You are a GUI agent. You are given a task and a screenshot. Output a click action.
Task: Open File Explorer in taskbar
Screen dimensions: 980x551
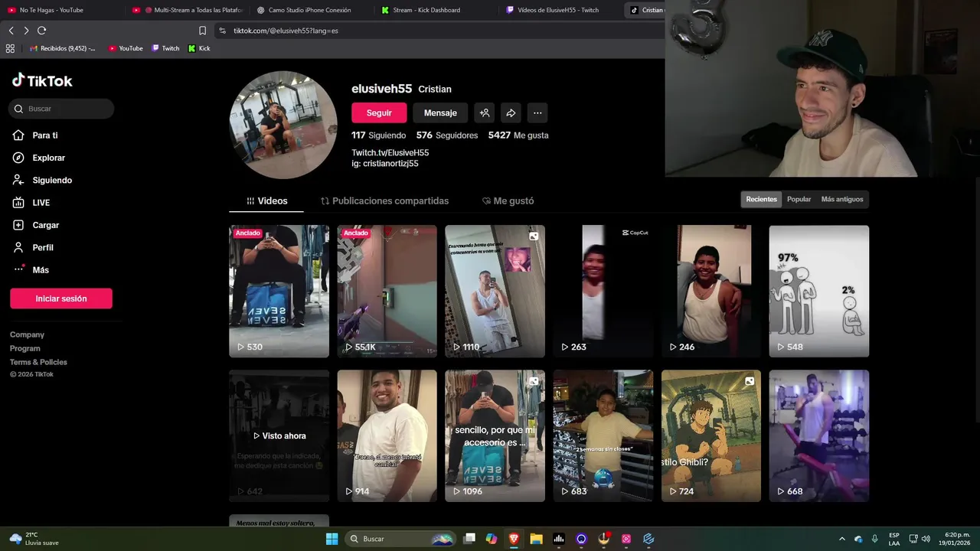click(536, 539)
